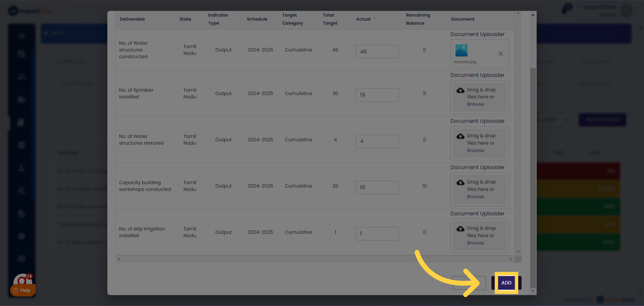Click cloud upload icon for Capacity building workshops
The height and width of the screenshot is (306, 644).
(x=461, y=182)
